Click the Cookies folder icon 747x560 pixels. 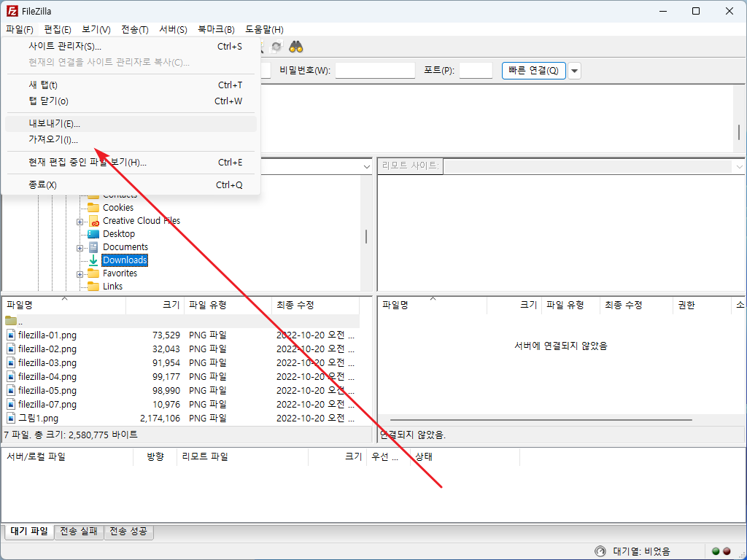click(93, 208)
